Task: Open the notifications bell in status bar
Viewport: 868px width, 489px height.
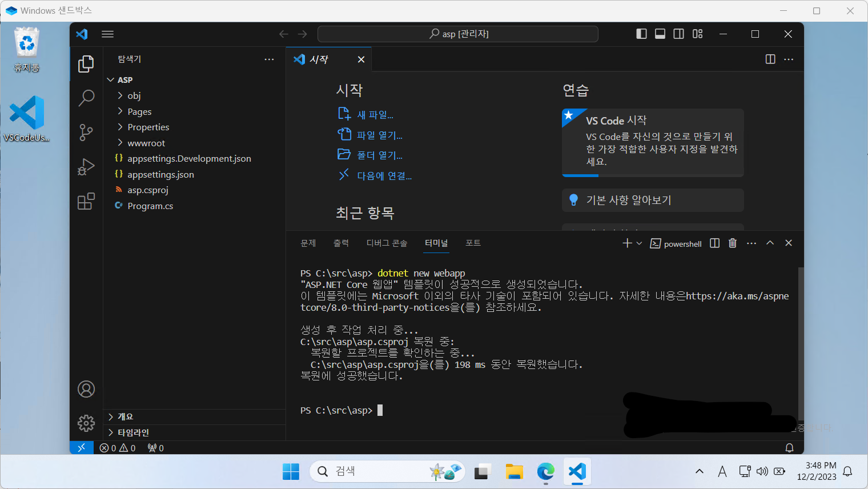Action: 789,448
